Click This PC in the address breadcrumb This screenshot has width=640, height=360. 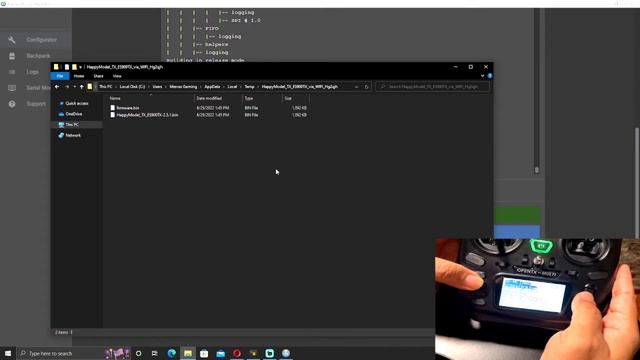[x=105, y=87]
